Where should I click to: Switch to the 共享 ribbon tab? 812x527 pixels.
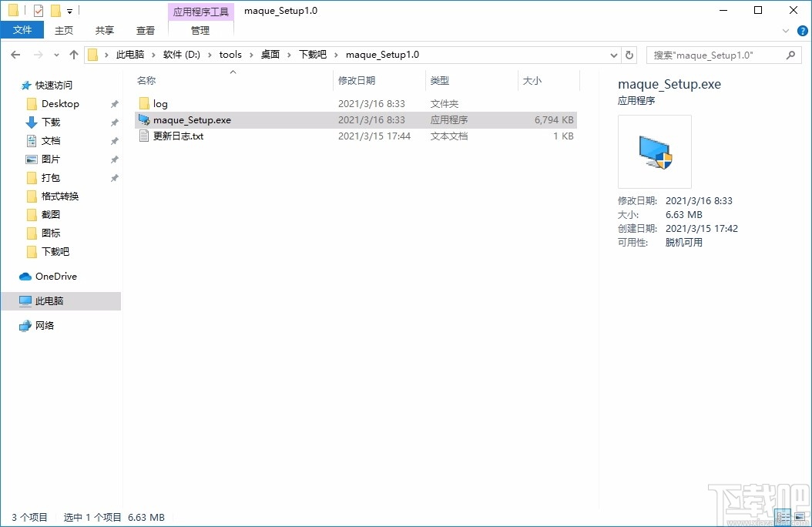tap(104, 30)
